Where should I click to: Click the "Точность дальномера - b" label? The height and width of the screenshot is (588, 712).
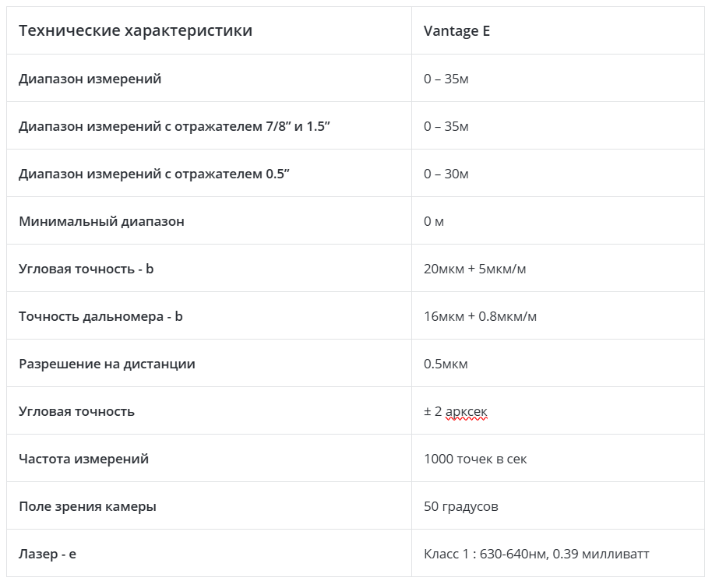(101, 316)
